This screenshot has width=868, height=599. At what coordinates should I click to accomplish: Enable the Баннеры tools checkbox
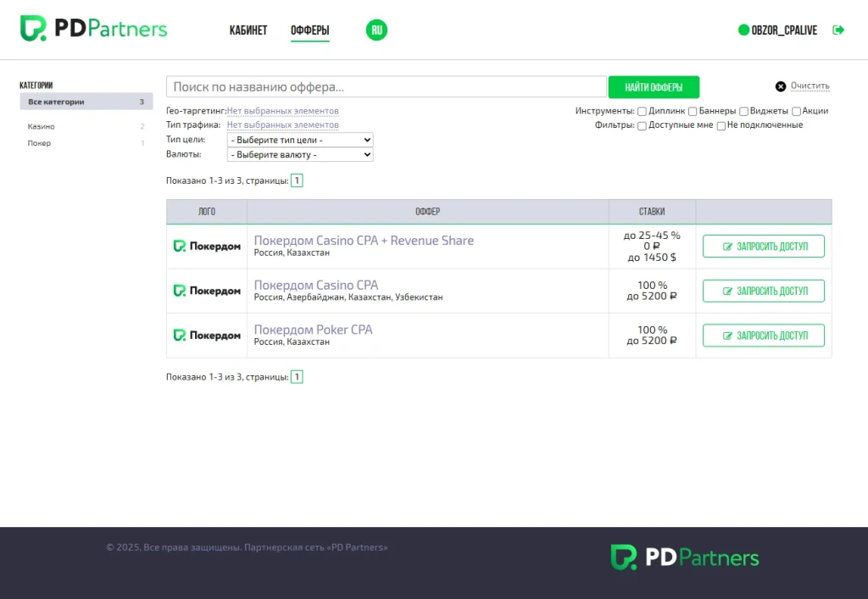(x=693, y=111)
